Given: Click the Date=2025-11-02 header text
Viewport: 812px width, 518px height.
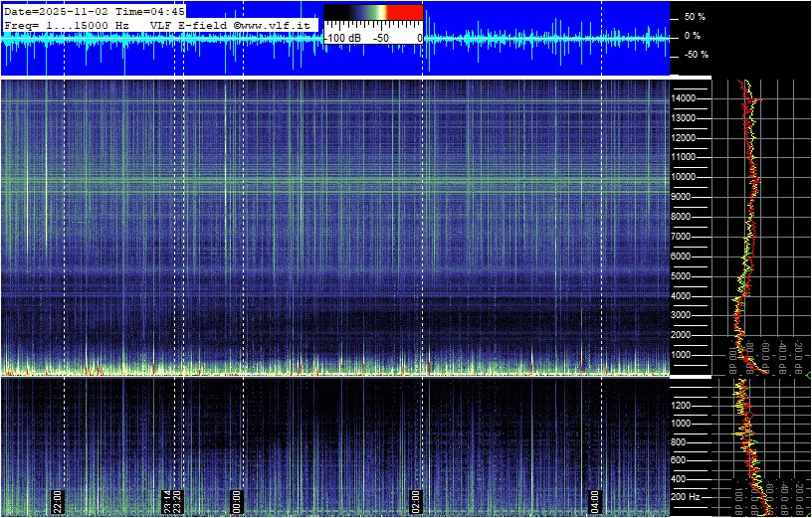Looking at the screenshot, I should 52,10.
